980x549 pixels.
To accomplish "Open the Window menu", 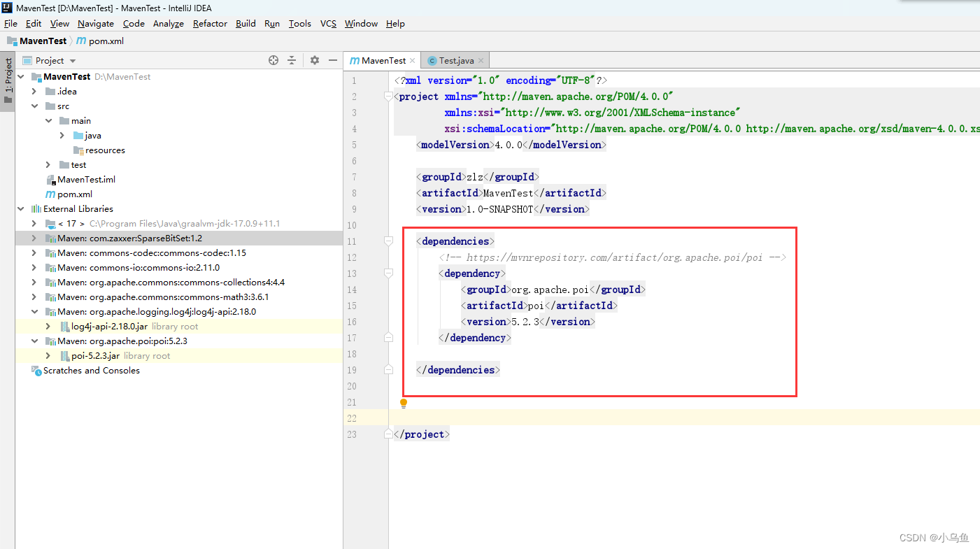I will (x=361, y=24).
